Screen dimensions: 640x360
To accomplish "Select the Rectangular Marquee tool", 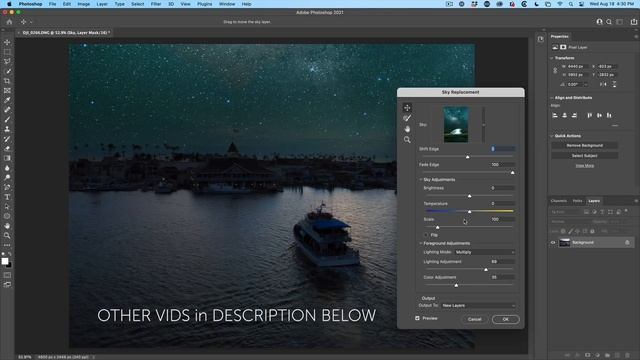I will point(7,52).
